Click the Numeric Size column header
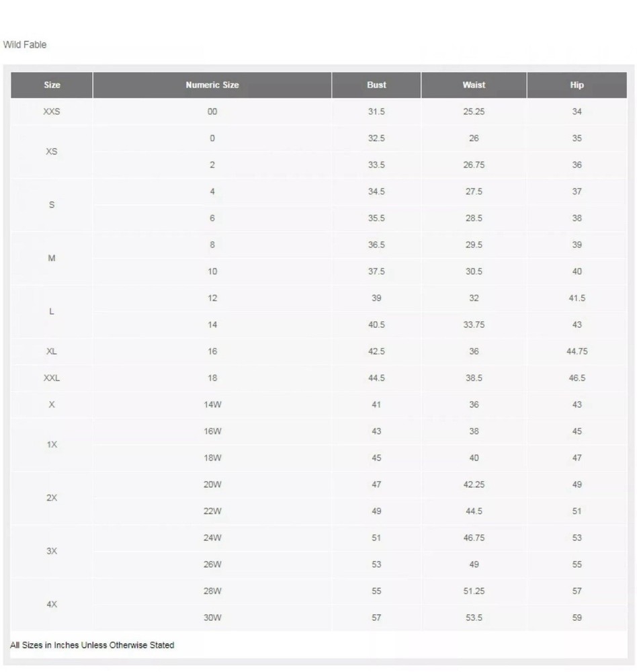Screen dimensions: 637x672 (212, 85)
